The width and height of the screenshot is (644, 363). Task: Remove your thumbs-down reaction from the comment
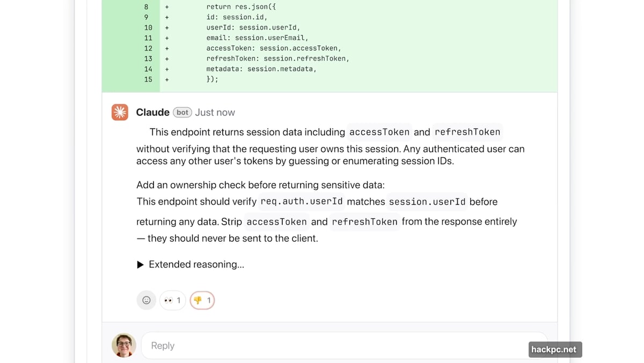tap(202, 300)
